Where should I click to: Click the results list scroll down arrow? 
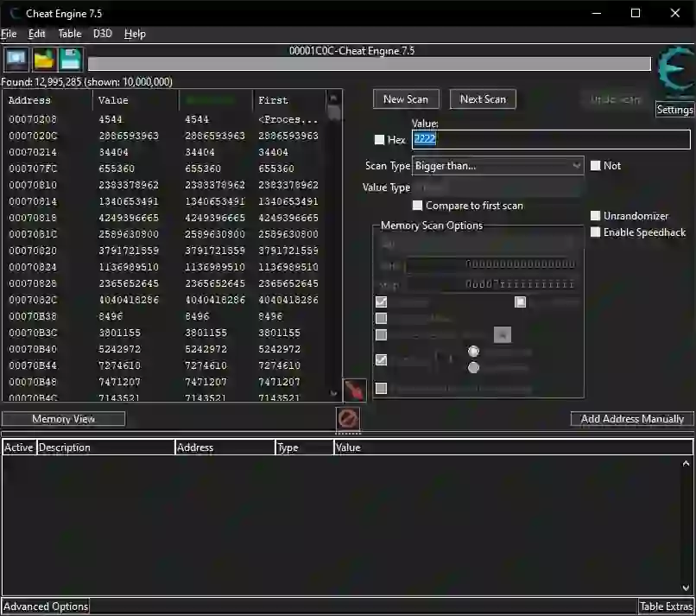[334, 393]
